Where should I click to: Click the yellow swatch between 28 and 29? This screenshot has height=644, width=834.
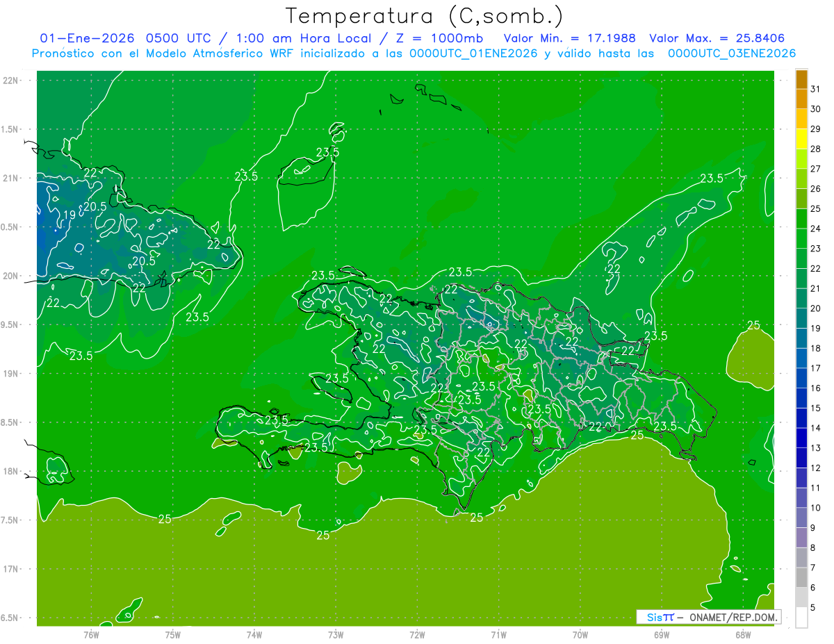point(801,139)
